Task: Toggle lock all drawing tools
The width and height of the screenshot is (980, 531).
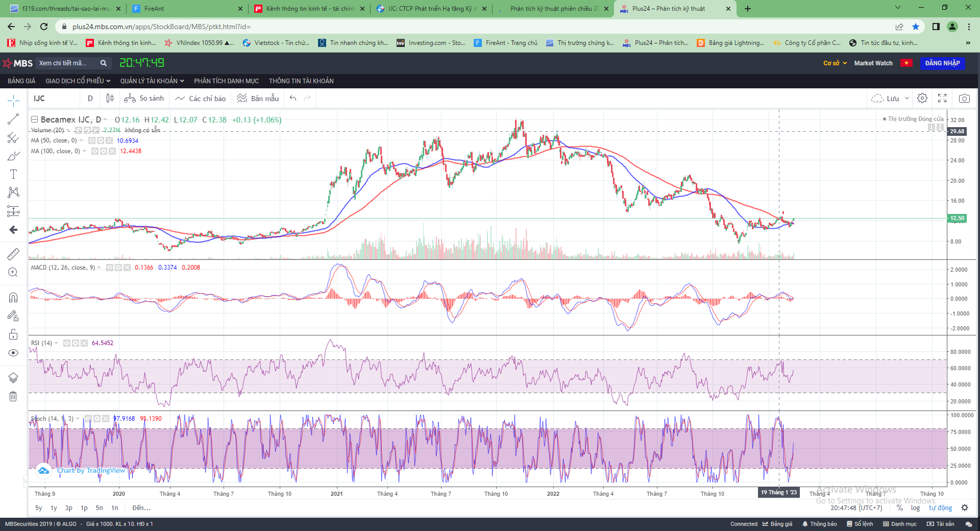Action: tap(13, 334)
